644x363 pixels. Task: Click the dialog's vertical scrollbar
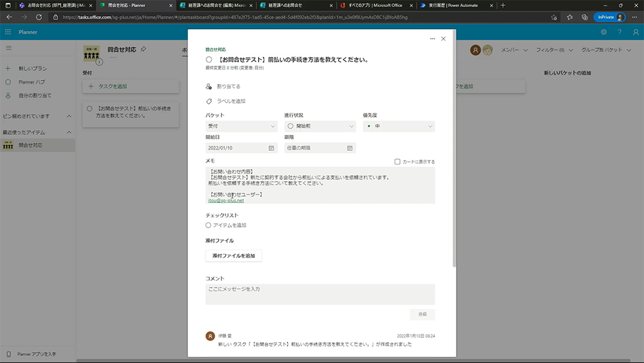coord(454,148)
